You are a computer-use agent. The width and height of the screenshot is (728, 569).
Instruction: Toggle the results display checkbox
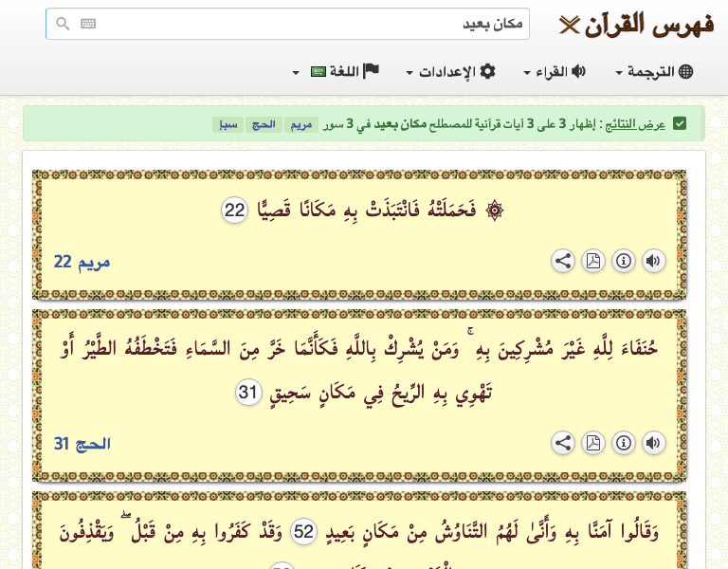click(x=680, y=123)
